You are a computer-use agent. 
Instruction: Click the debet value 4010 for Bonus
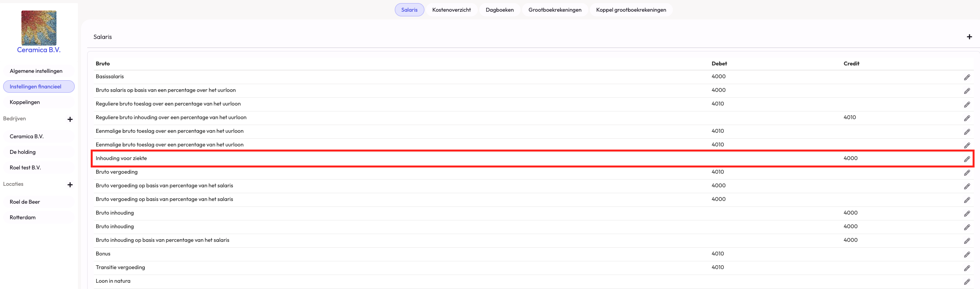[x=718, y=254]
